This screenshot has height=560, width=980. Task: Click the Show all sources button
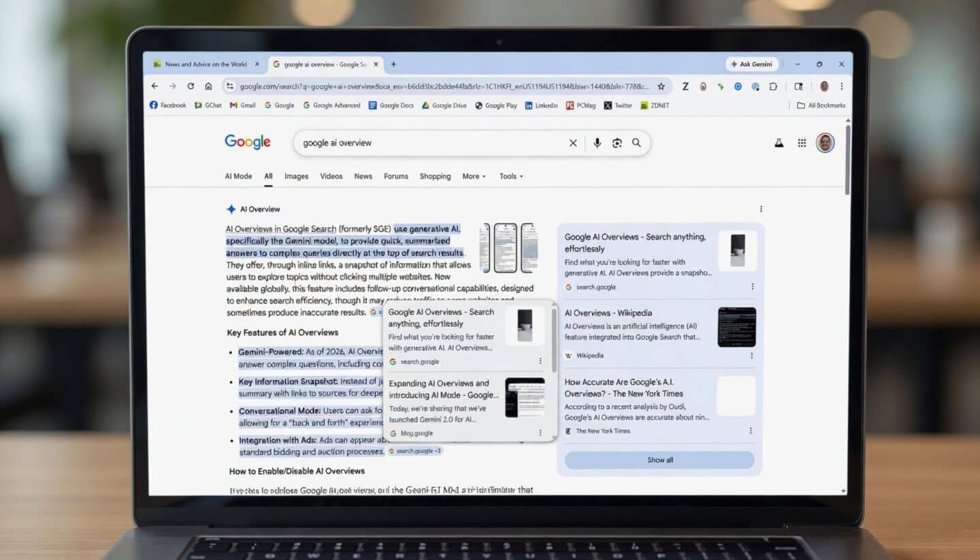[x=659, y=460]
